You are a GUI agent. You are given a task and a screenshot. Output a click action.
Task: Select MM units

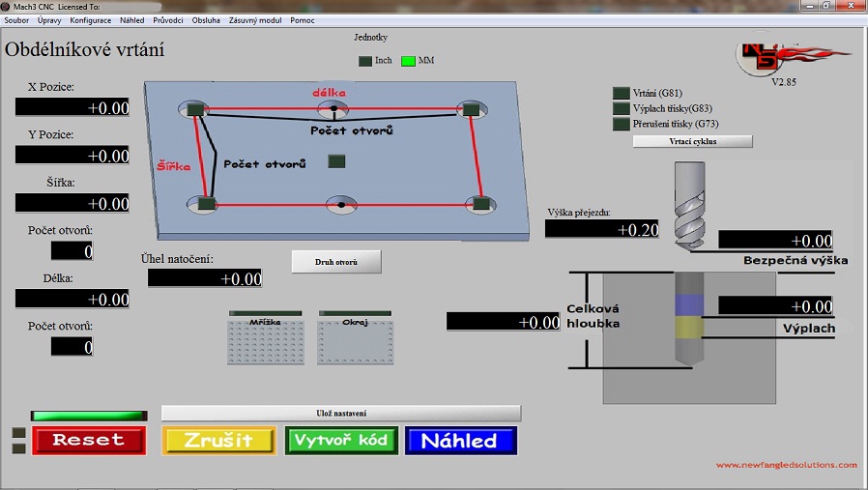tap(408, 61)
